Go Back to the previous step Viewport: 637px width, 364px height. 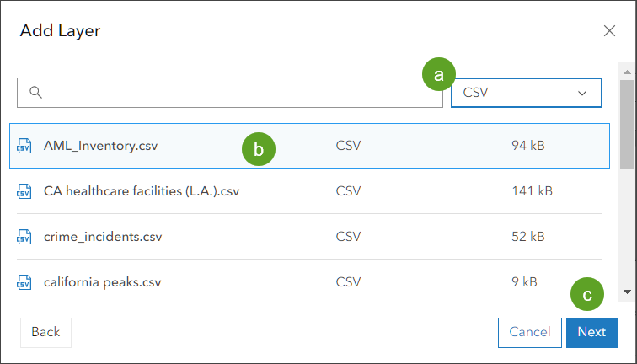pos(45,332)
